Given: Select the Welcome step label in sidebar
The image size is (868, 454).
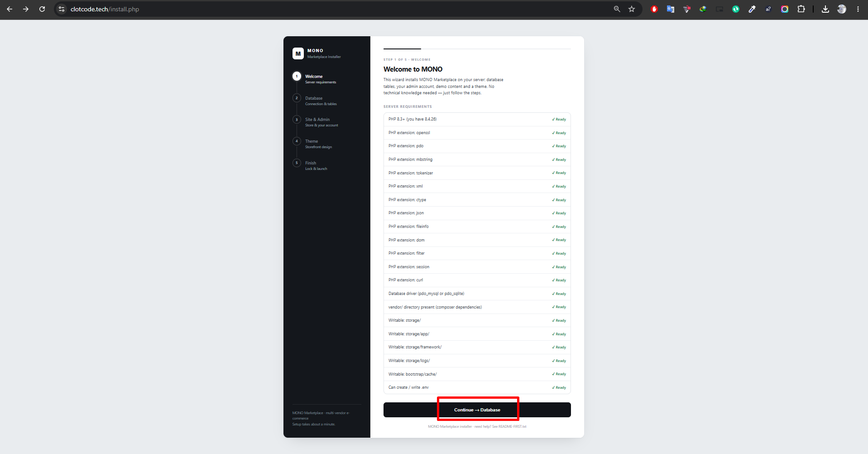Looking at the screenshot, I should pos(314,77).
